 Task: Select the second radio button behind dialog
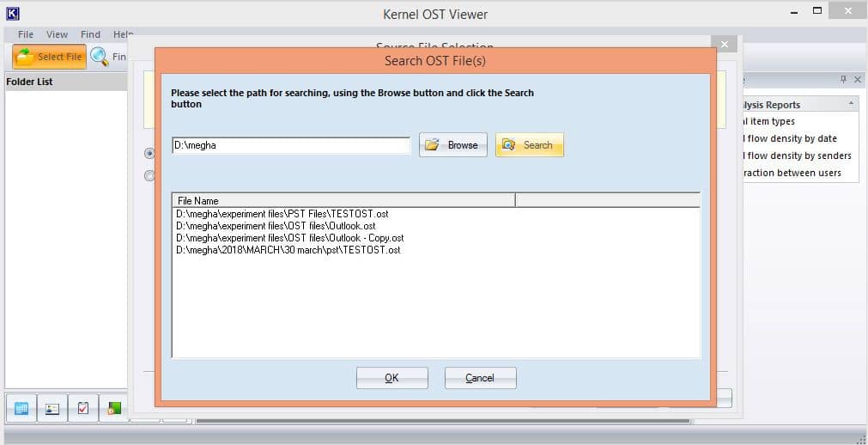pos(149,175)
